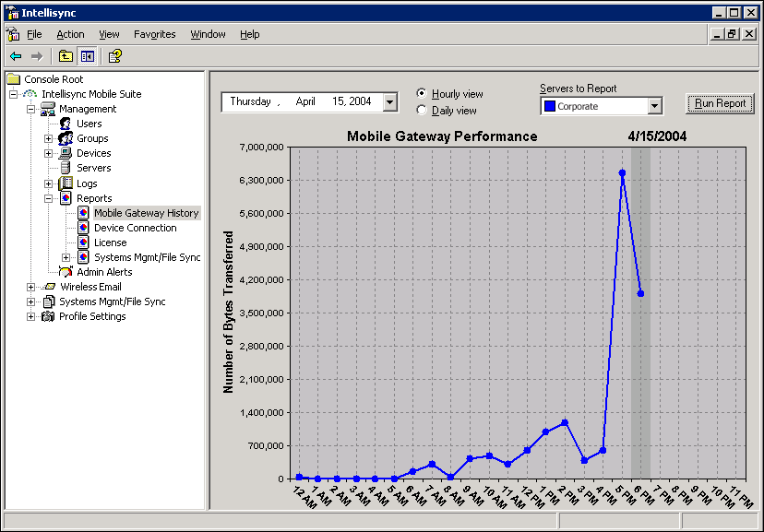This screenshot has height=532, width=764.
Task: Expand the Profile Settings node
Action: (30, 316)
